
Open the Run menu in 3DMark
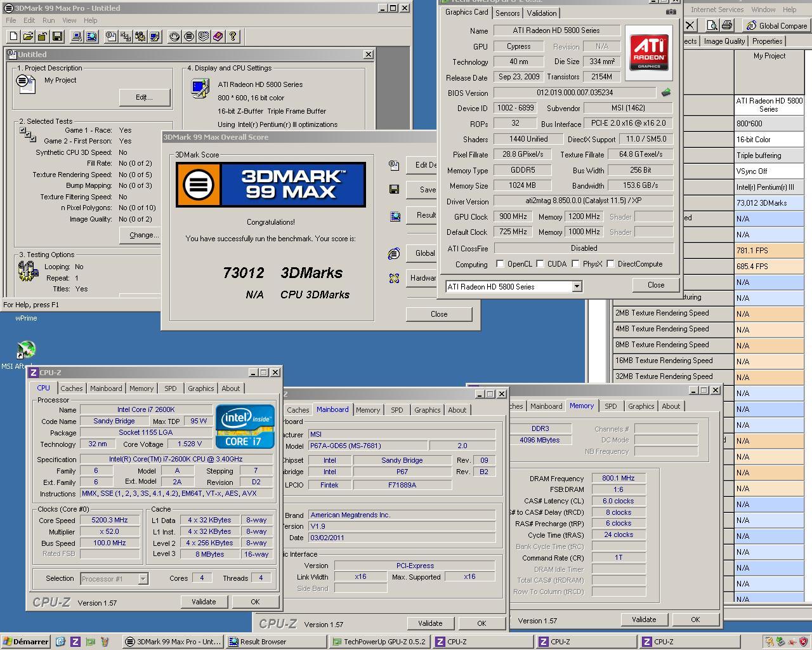tap(48, 20)
